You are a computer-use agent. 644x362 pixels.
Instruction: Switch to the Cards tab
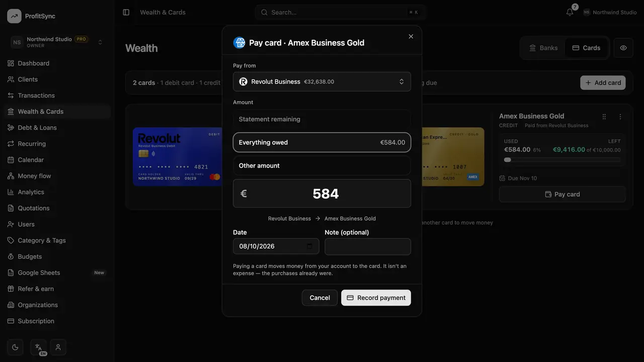(586, 48)
